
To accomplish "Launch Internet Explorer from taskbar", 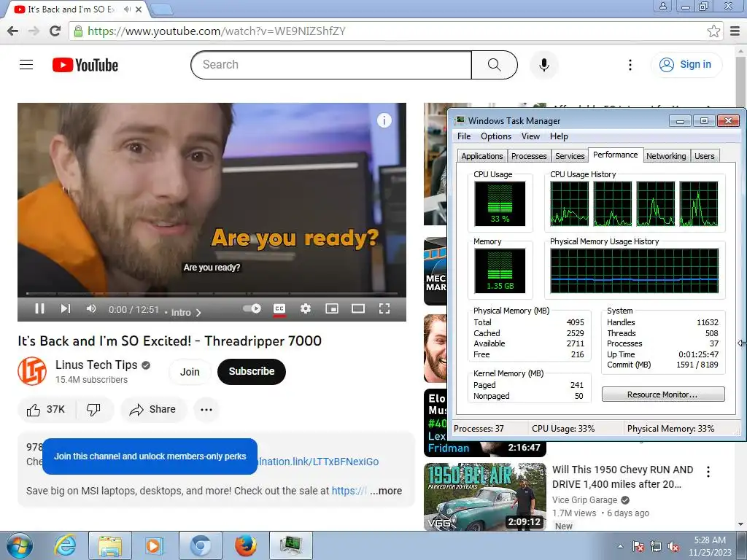I will click(65, 545).
